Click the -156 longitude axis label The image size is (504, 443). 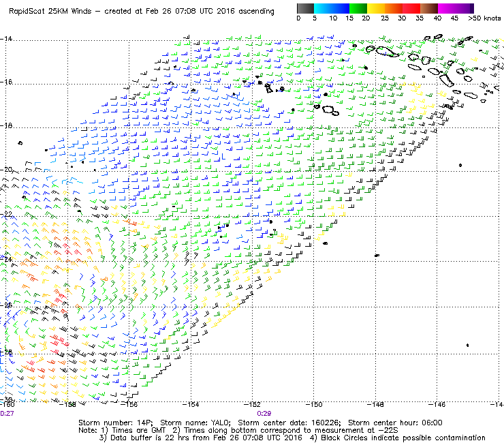click(x=129, y=404)
